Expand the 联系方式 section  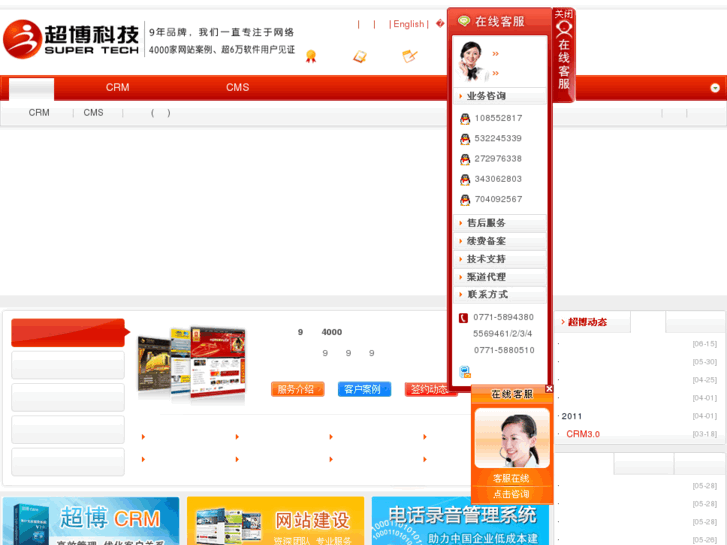tap(500, 295)
